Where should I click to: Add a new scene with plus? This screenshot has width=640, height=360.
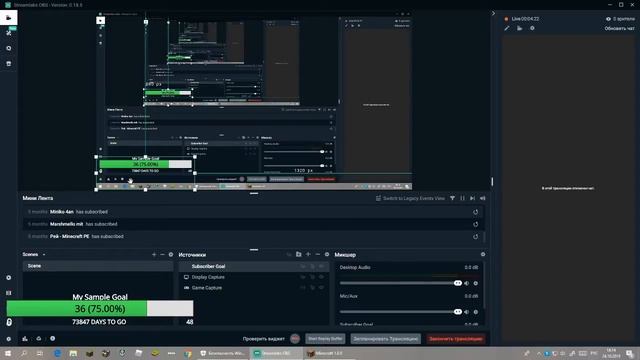click(x=154, y=255)
